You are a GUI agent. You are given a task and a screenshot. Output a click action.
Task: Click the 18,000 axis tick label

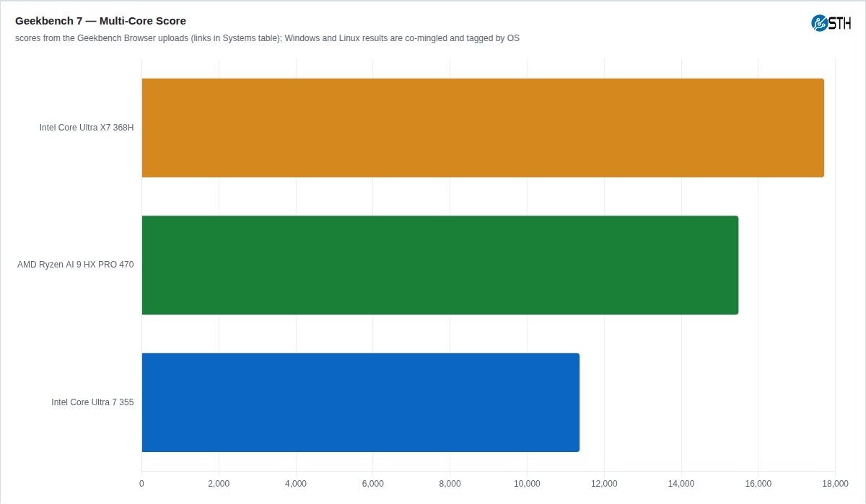coord(835,483)
